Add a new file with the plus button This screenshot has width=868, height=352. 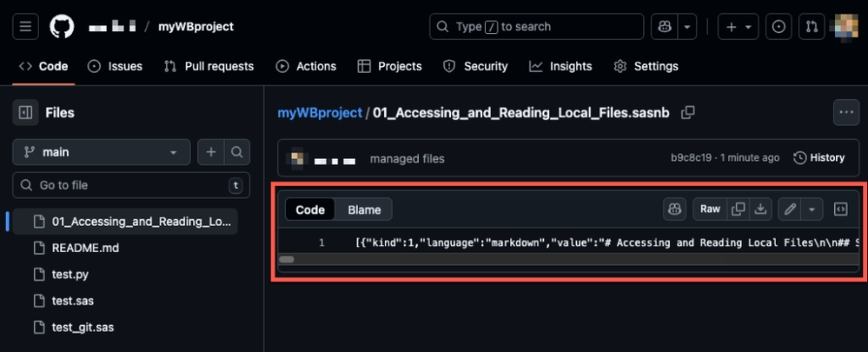pyautogui.click(x=211, y=152)
